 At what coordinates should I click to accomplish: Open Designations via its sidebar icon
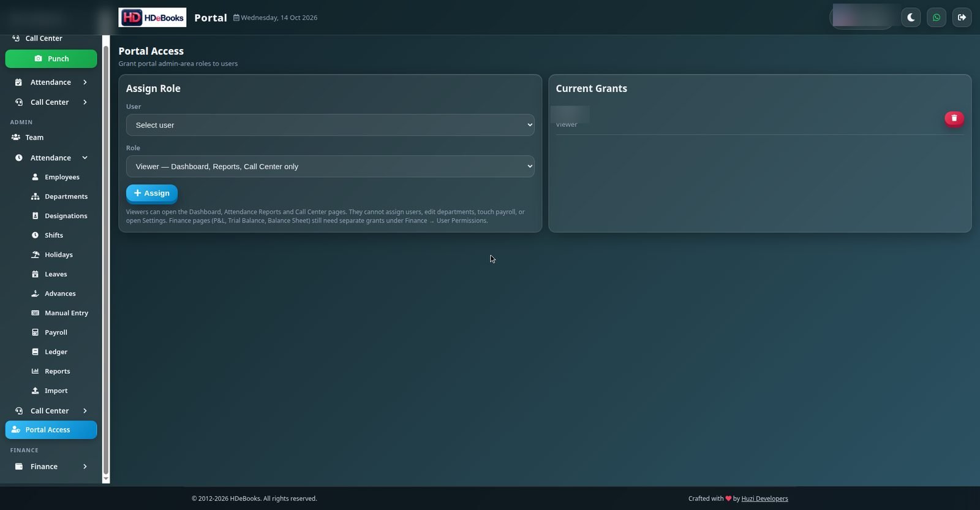(35, 216)
